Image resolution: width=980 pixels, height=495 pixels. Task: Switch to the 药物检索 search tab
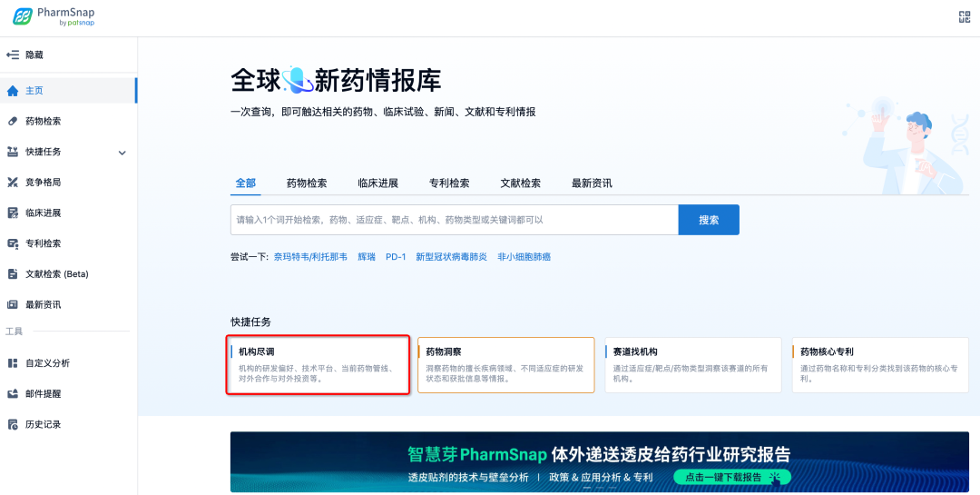(307, 183)
